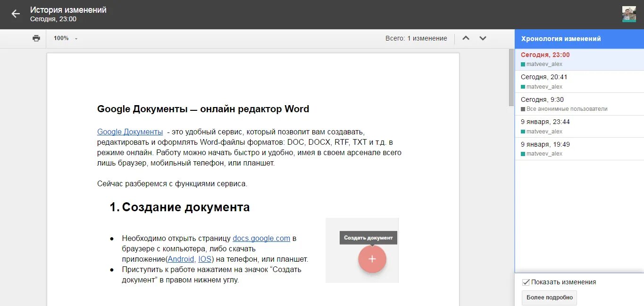Open the user profile avatar
Screen dimensions: 644x306
click(x=629, y=14)
